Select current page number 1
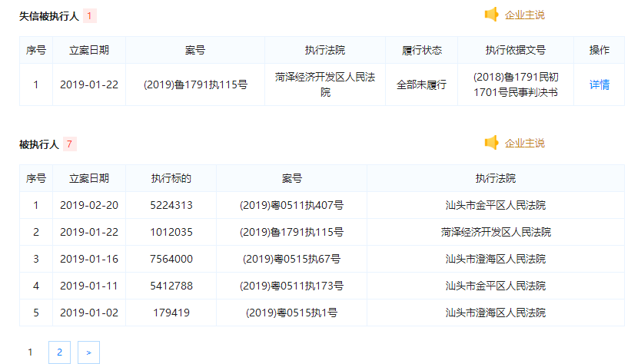 [x=30, y=352]
